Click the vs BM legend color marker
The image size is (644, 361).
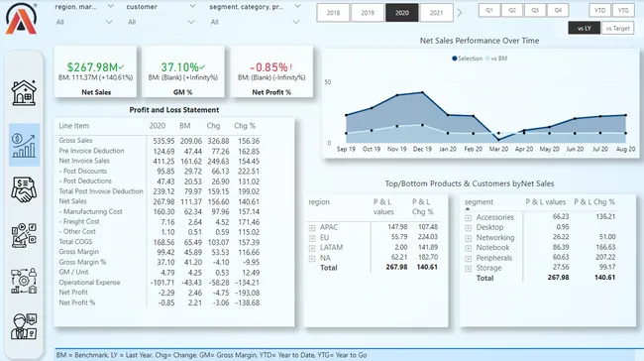click(487, 59)
